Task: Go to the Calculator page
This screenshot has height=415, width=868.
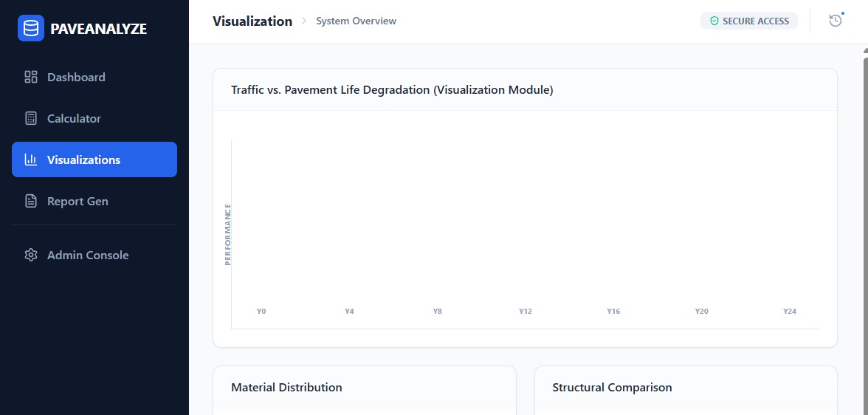Action: (x=94, y=119)
